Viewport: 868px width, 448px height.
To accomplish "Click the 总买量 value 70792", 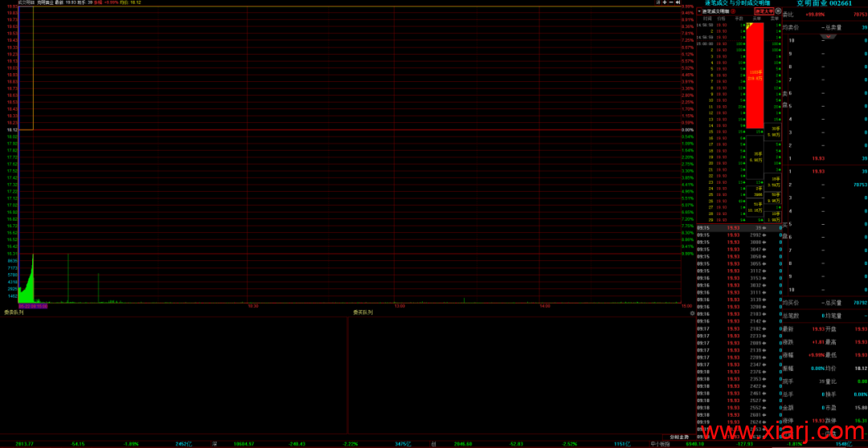I will [x=860, y=303].
